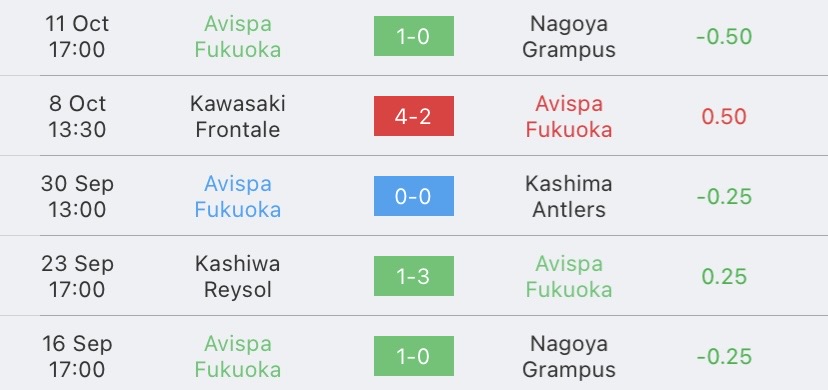Select the blue 0-0 score box
Viewport: 828px width, 390px height.
[413, 196]
